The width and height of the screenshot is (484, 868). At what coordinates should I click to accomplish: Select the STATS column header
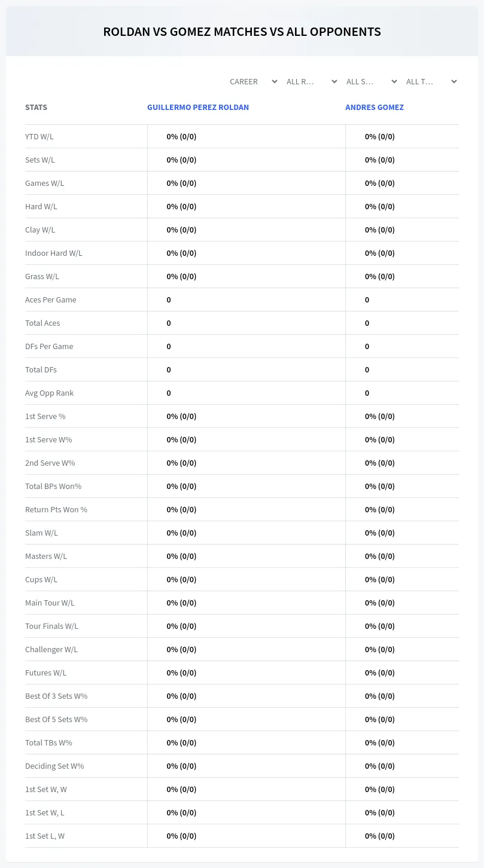click(36, 108)
